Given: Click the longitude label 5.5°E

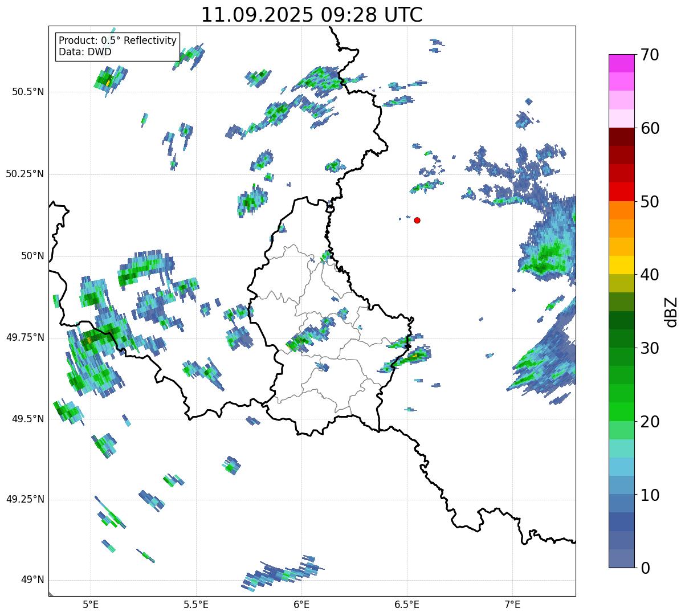Looking at the screenshot, I should pyautogui.click(x=196, y=604).
